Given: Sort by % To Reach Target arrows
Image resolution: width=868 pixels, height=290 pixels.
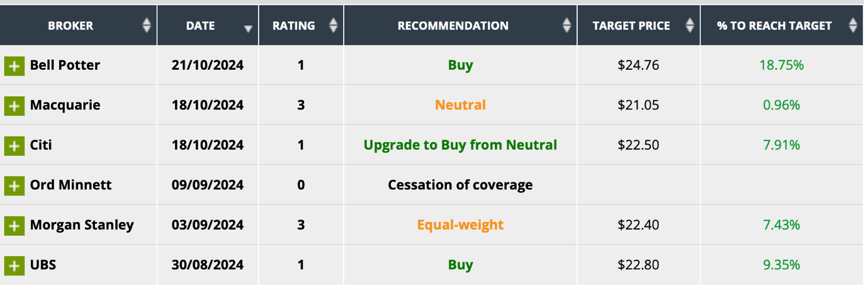Looking at the screenshot, I should point(853,26).
